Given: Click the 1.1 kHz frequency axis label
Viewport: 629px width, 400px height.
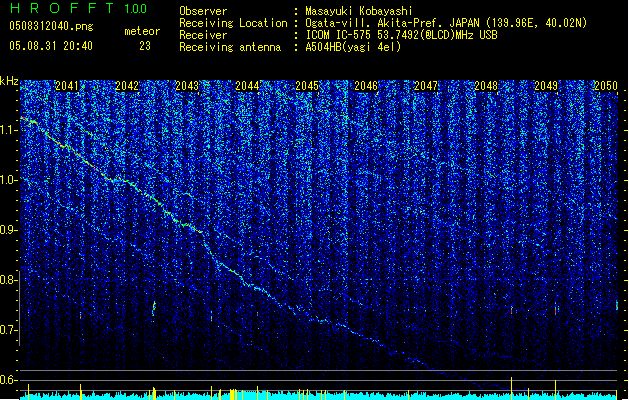Looking at the screenshot, I should tap(9, 130).
